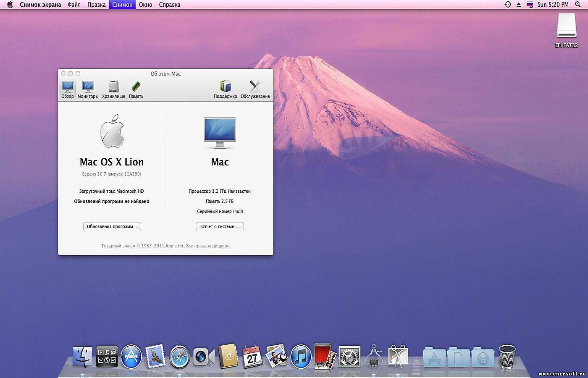Click the Обновлений программ не найдено text
Image resolution: width=588 pixels, height=378 pixels.
pyautogui.click(x=112, y=201)
